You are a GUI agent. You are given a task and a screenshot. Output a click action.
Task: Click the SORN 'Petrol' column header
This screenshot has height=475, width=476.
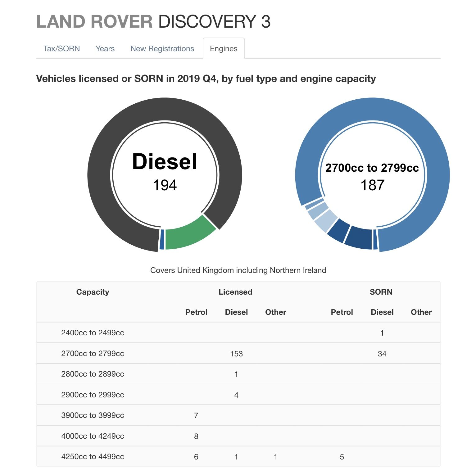pos(342,312)
